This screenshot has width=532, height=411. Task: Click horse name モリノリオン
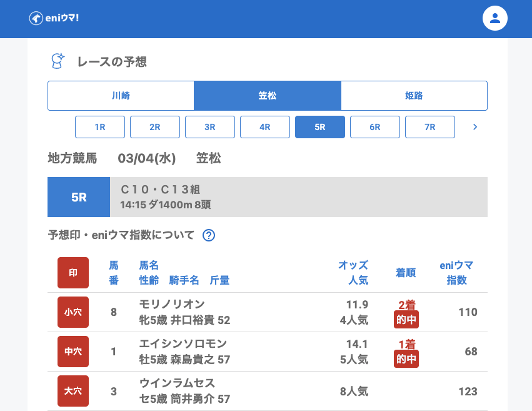[172, 305]
